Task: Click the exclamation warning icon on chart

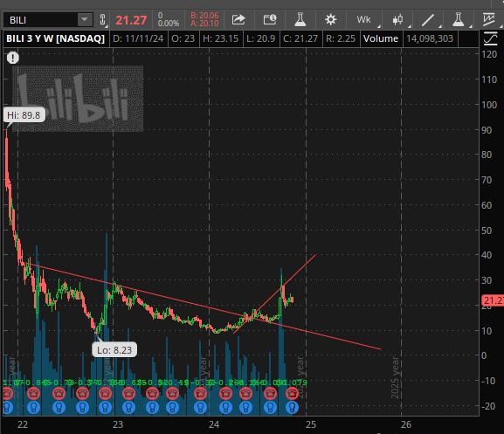Action: pos(13,58)
